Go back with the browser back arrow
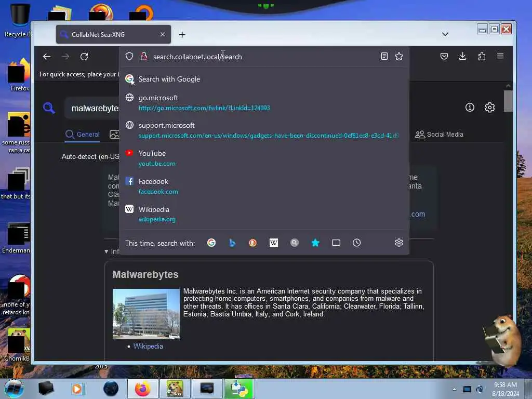532x399 pixels. [x=47, y=57]
